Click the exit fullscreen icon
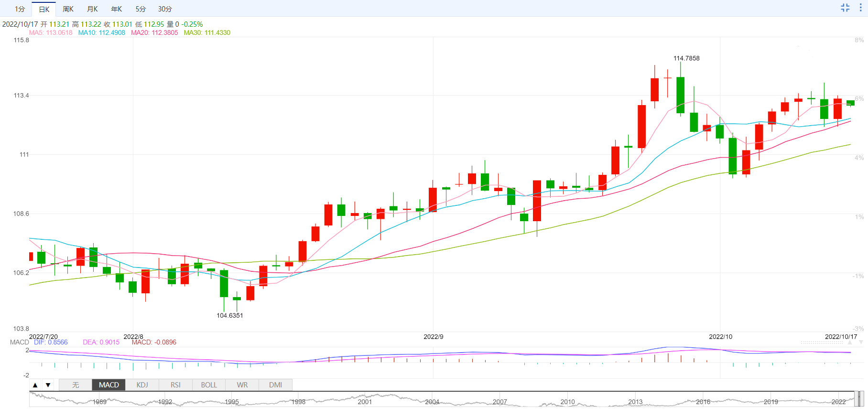This screenshot has width=868, height=418. coord(845,8)
